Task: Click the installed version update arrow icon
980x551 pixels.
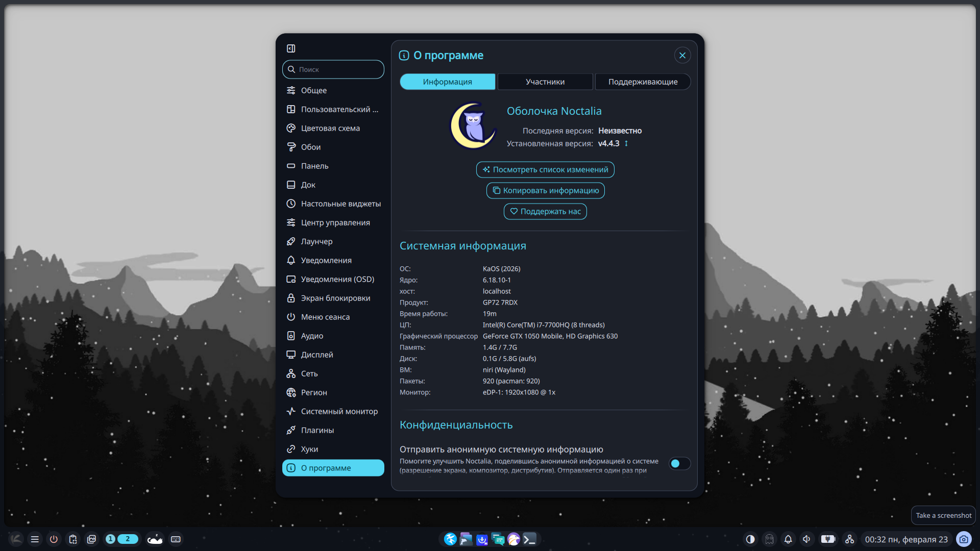Action: 626,144
